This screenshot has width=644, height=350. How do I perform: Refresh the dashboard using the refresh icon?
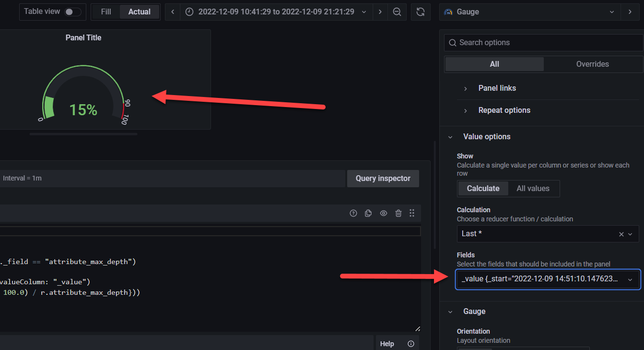coord(421,12)
